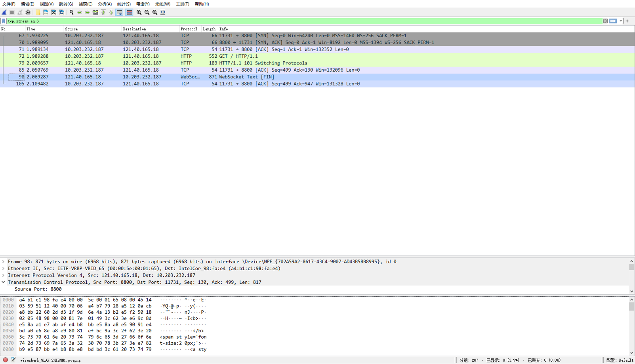
Task: Toggle auto-scroll during live capture
Action: 119,12
